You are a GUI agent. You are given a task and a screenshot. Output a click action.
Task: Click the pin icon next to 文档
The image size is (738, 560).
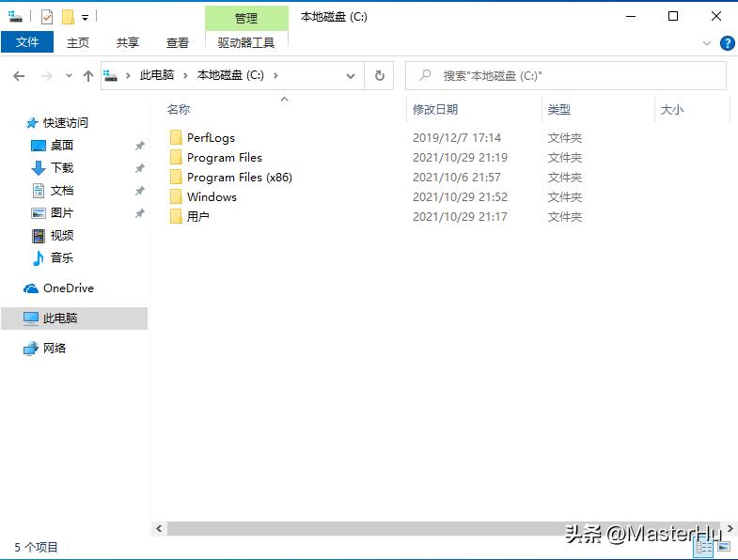[x=140, y=191]
